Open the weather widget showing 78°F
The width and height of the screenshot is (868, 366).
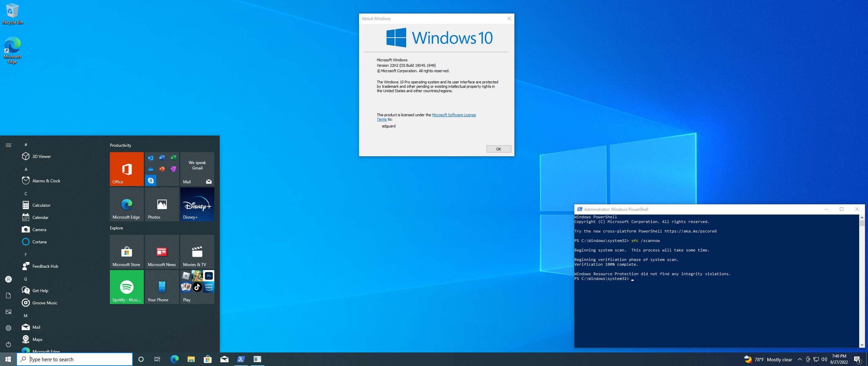[768, 360]
